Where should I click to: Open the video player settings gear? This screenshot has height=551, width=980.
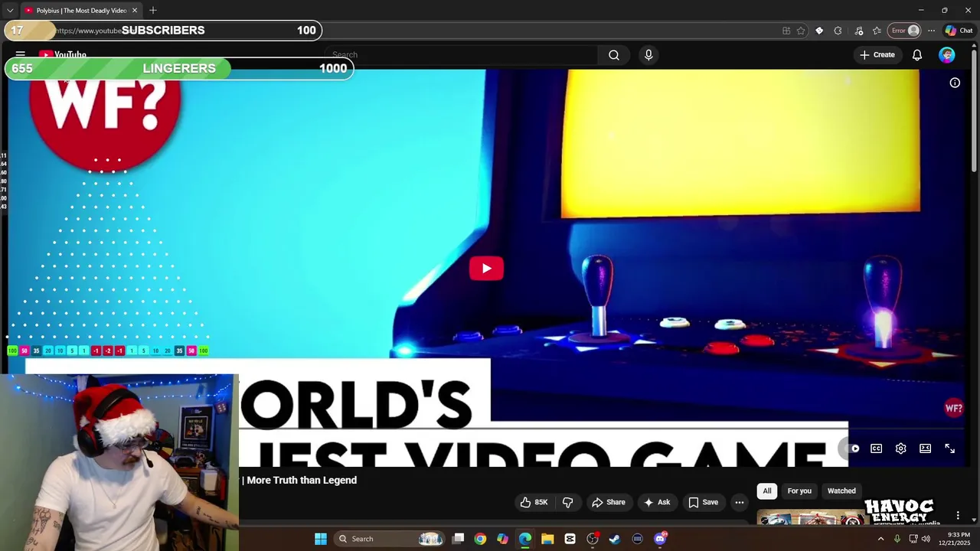coord(900,448)
